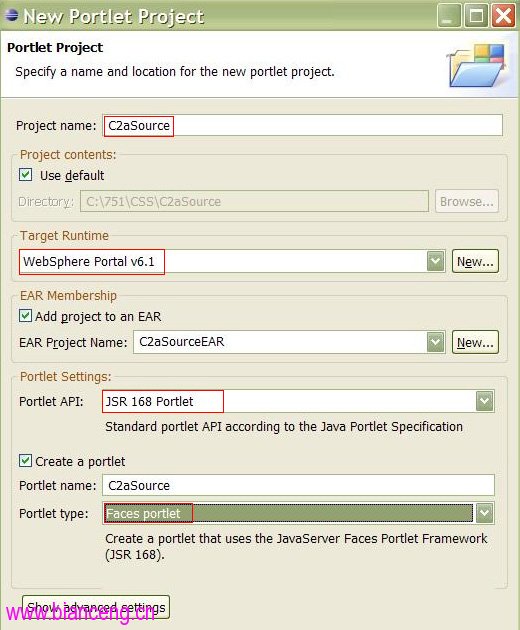Click the portlet project folder wizard icon
520x630 pixels.
477,65
